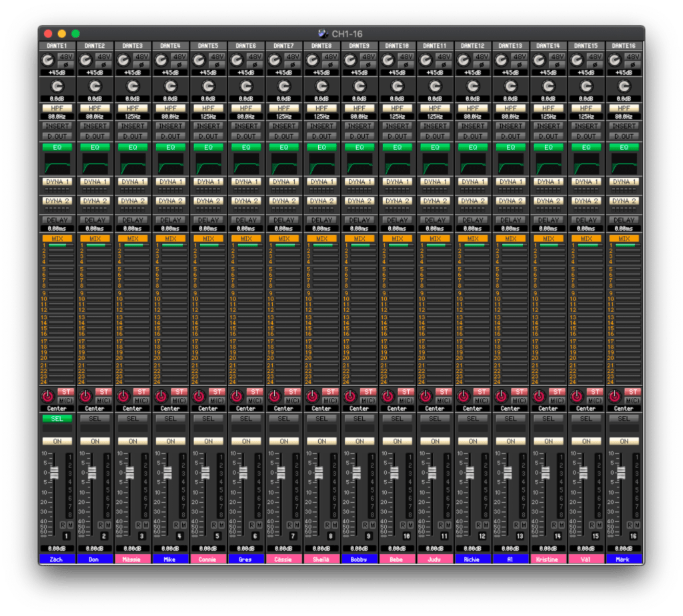Click the M(C) mono button on Greg's channel
Image resolution: width=683 pixels, height=616 pixels.
coord(255,400)
